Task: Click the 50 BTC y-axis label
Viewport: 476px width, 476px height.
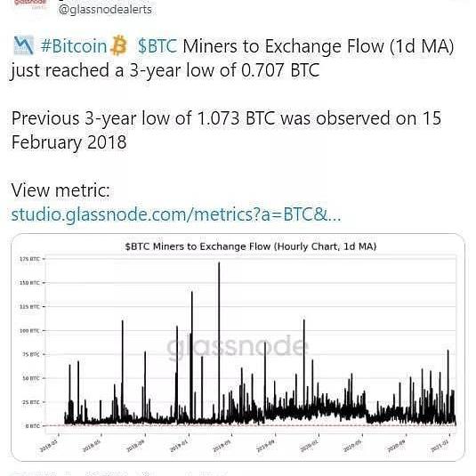Action: point(30,378)
